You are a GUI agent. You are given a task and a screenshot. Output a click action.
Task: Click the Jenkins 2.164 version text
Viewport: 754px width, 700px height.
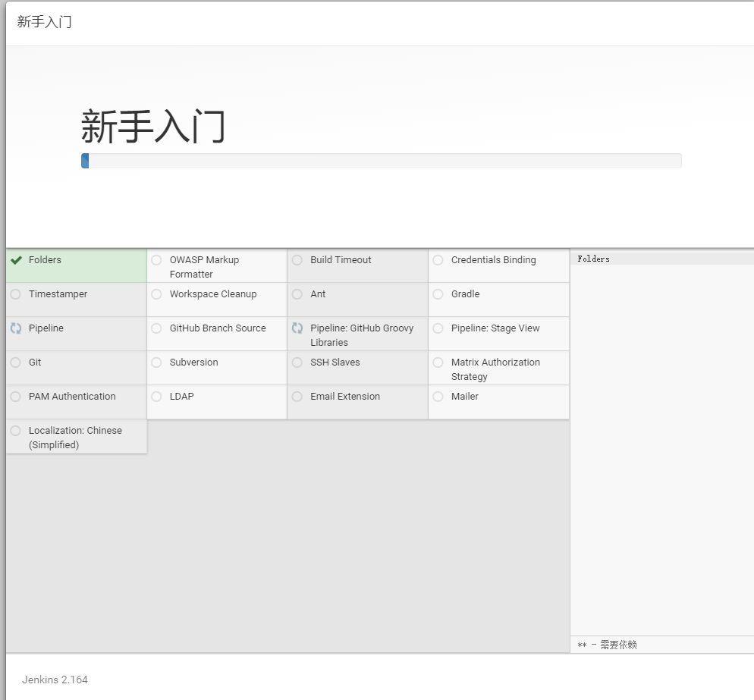coord(55,680)
